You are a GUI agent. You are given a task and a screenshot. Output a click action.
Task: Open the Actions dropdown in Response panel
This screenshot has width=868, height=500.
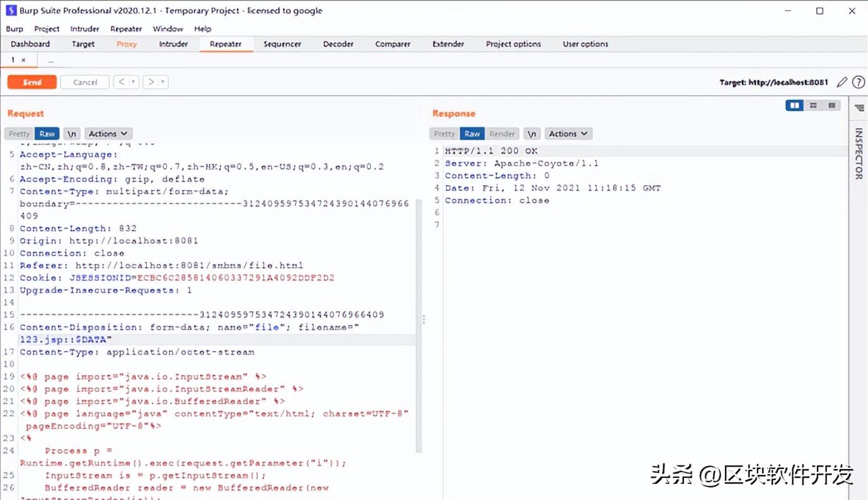tap(568, 134)
